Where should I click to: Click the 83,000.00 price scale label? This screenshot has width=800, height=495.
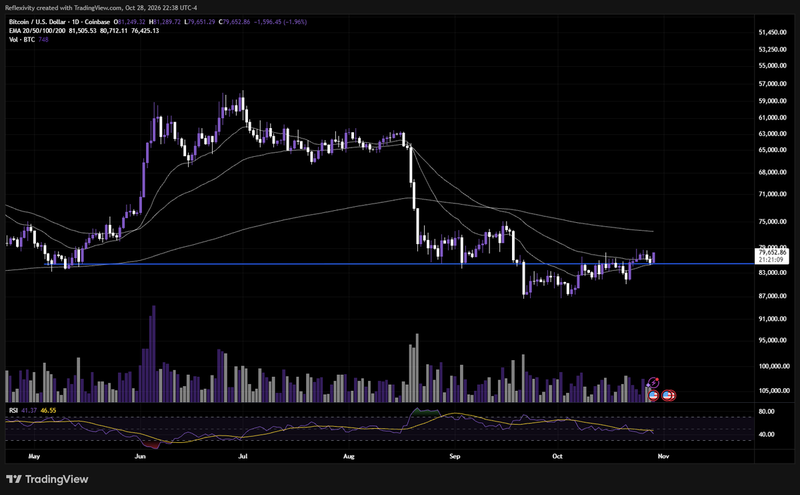772,273
